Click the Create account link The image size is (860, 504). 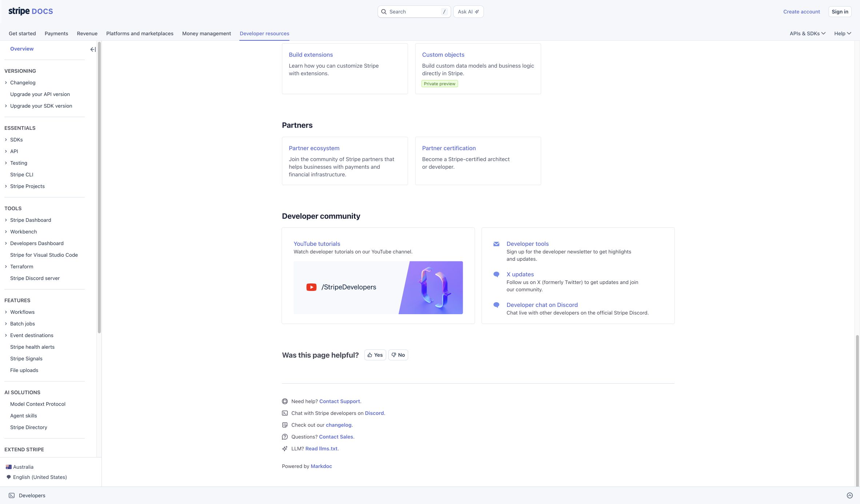pos(801,12)
